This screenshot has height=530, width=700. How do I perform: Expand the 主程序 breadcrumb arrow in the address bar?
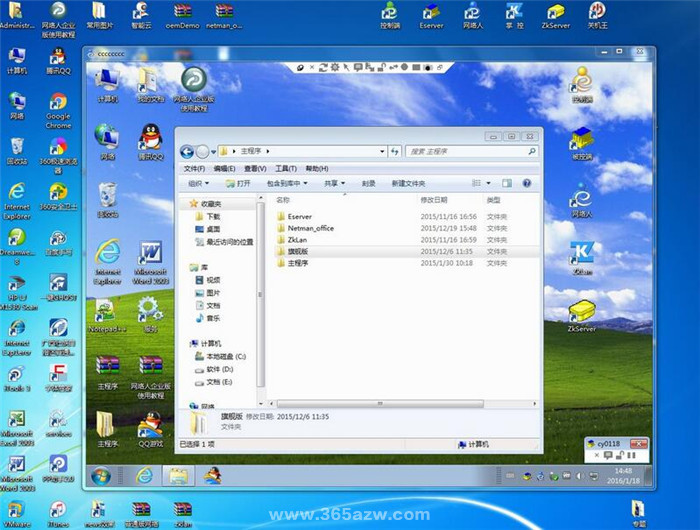268,151
